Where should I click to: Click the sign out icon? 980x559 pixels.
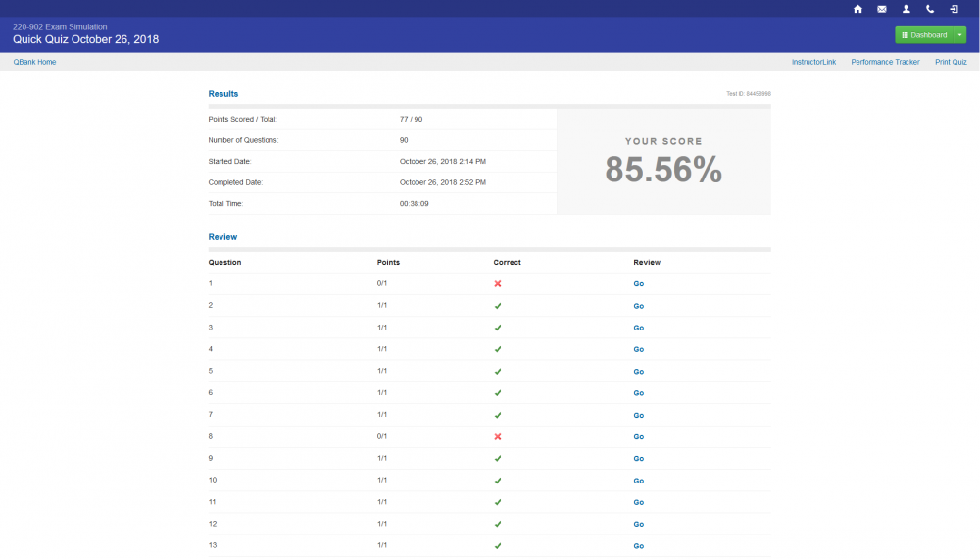point(955,9)
